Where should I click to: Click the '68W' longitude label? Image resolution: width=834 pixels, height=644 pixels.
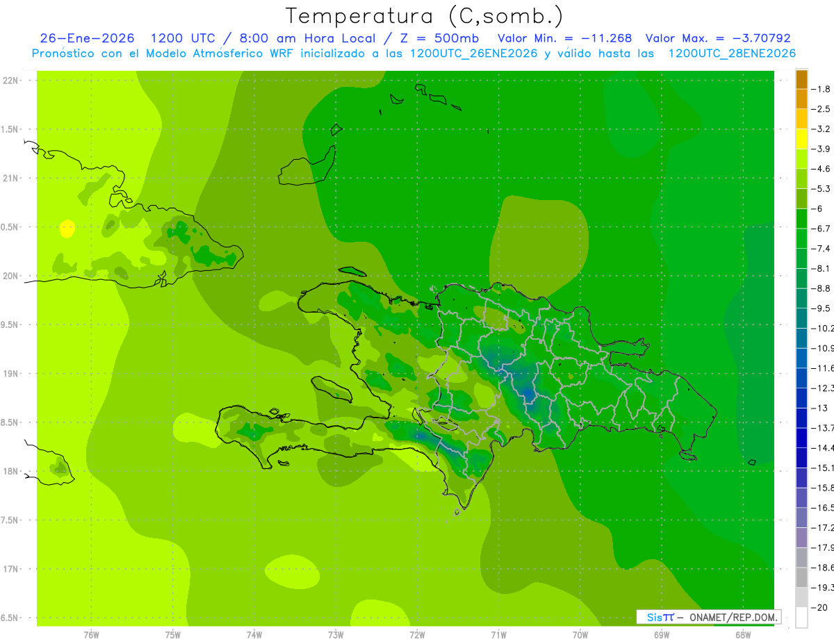(x=742, y=635)
